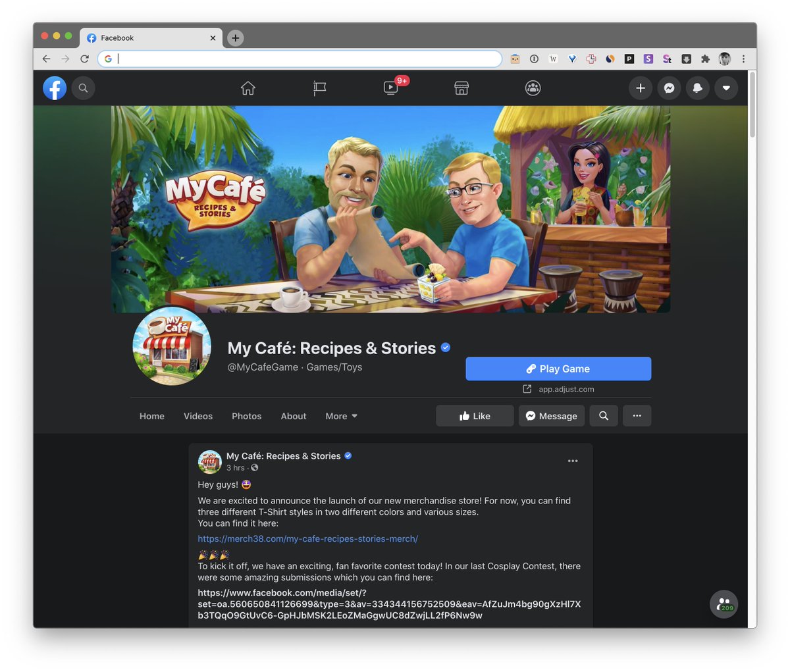
Task: Click the post author avatar
Action: [x=209, y=461]
